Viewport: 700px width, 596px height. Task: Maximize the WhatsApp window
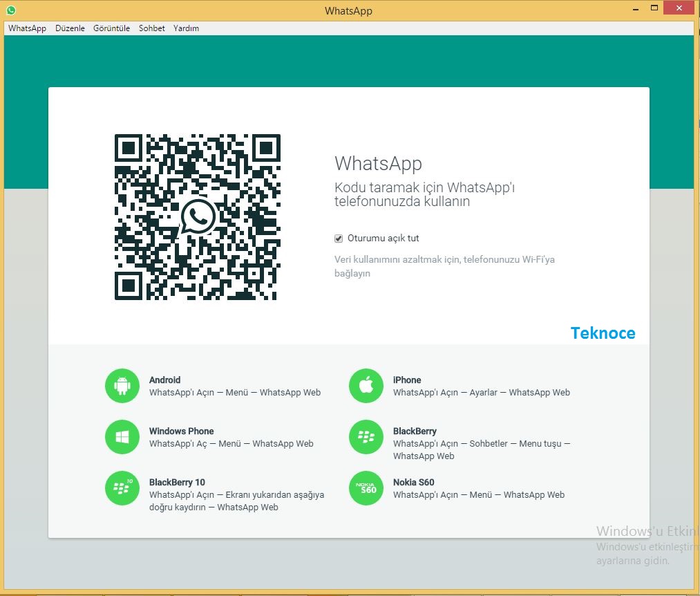(654, 8)
